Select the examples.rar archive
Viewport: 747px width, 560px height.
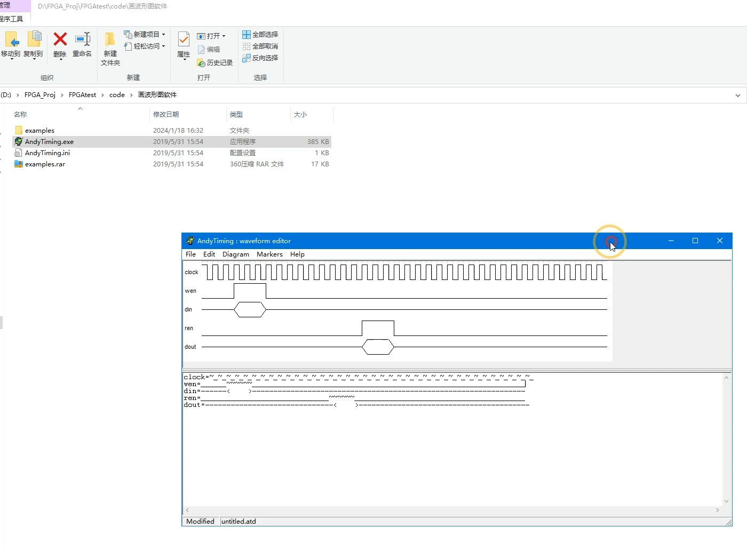click(172, 164)
